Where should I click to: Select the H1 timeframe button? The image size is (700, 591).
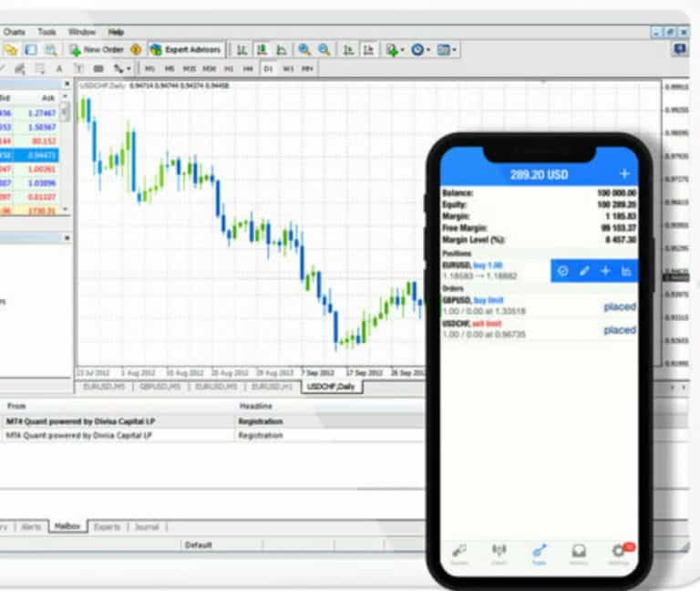[x=229, y=68]
